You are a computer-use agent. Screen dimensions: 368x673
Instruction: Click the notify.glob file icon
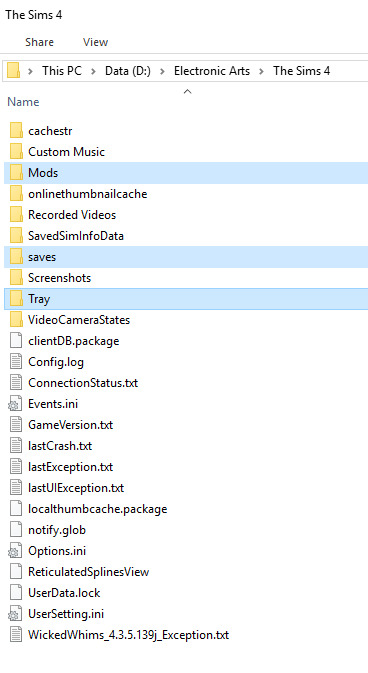[16, 530]
